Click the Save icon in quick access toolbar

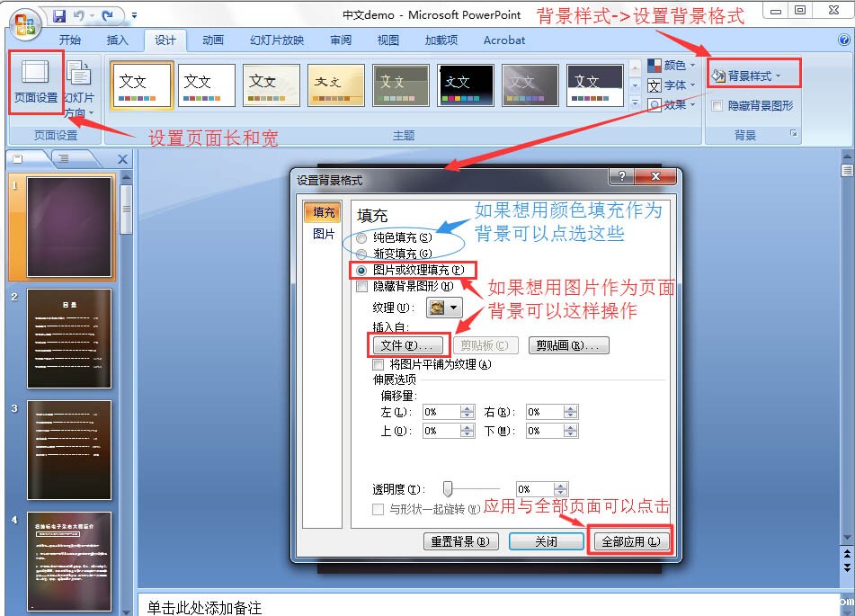coord(59,15)
